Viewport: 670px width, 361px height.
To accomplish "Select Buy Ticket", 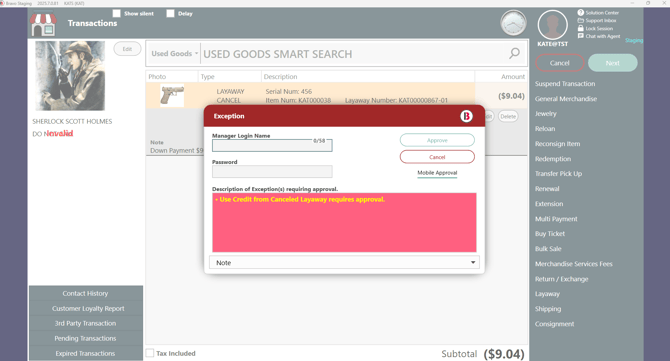I will (550, 234).
